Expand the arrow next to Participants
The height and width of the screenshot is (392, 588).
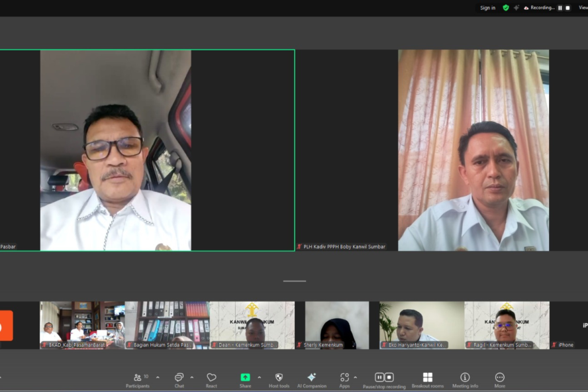[x=158, y=377]
